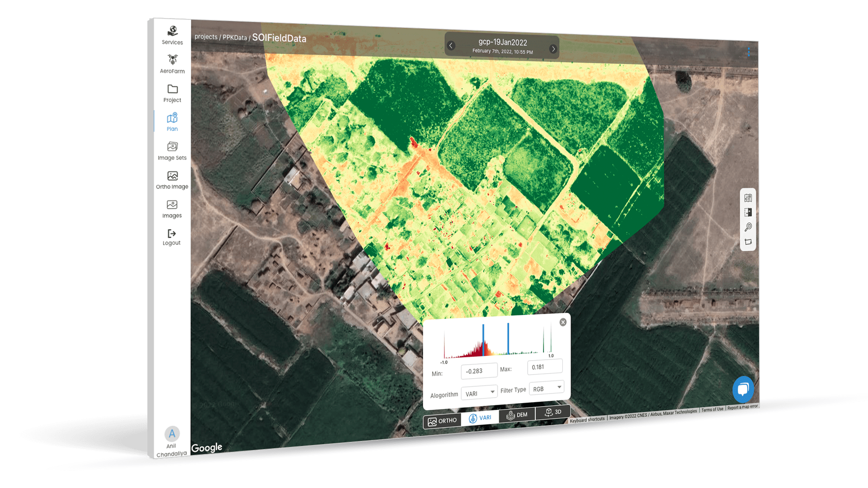Activate the split compare tool
Image resolution: width=868 pixels, height=488 pixels.
748,212
